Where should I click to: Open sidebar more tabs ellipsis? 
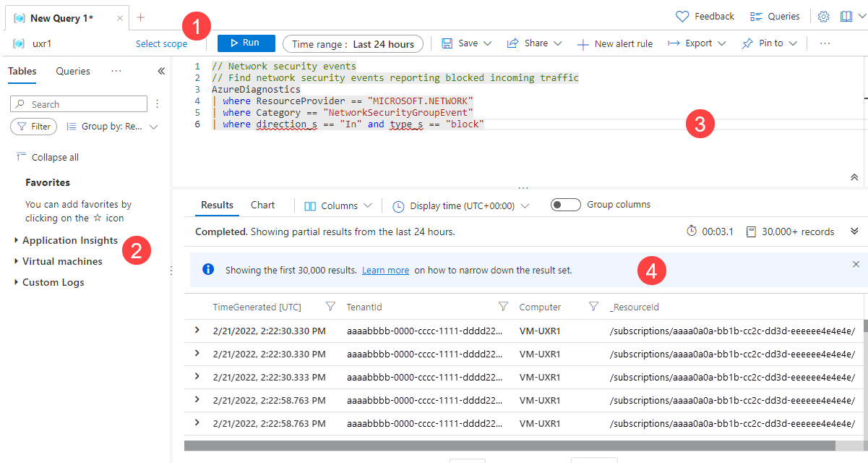pyautogui.click(x=116, y=71)
